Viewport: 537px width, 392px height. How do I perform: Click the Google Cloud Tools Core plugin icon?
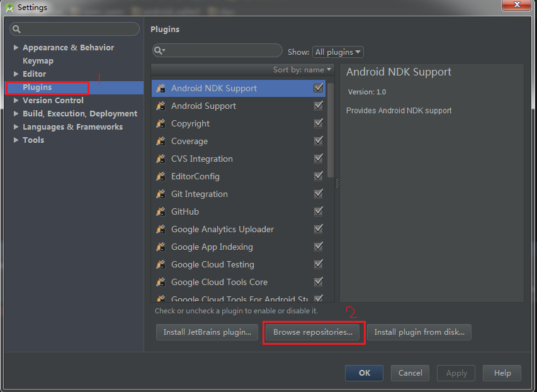161,282
